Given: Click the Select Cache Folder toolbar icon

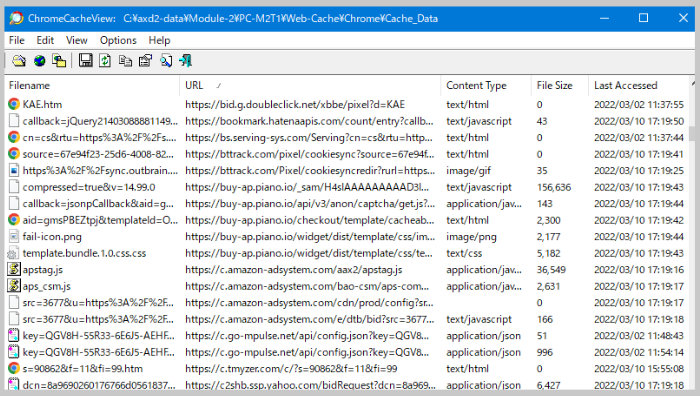Looking at the screenshot, I should click(19, 61).
